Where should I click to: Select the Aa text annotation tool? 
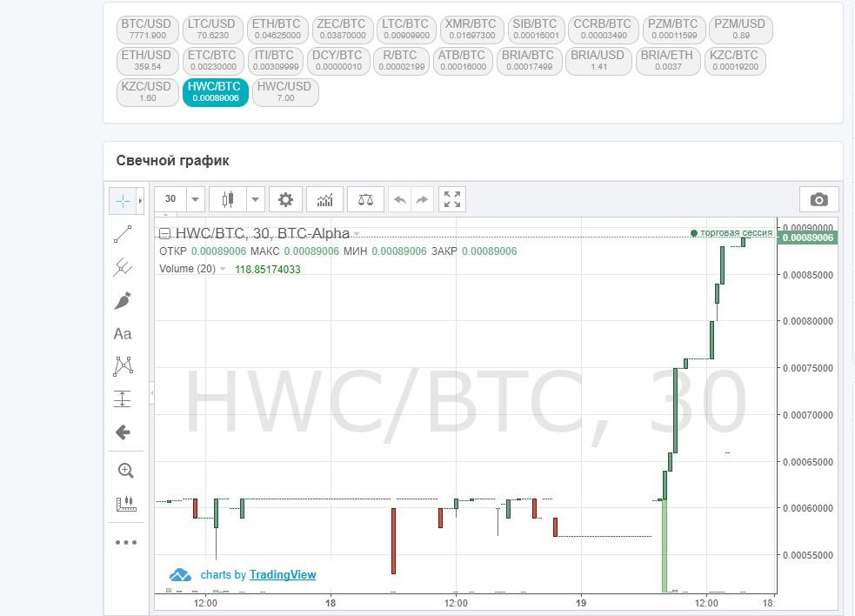123,334
